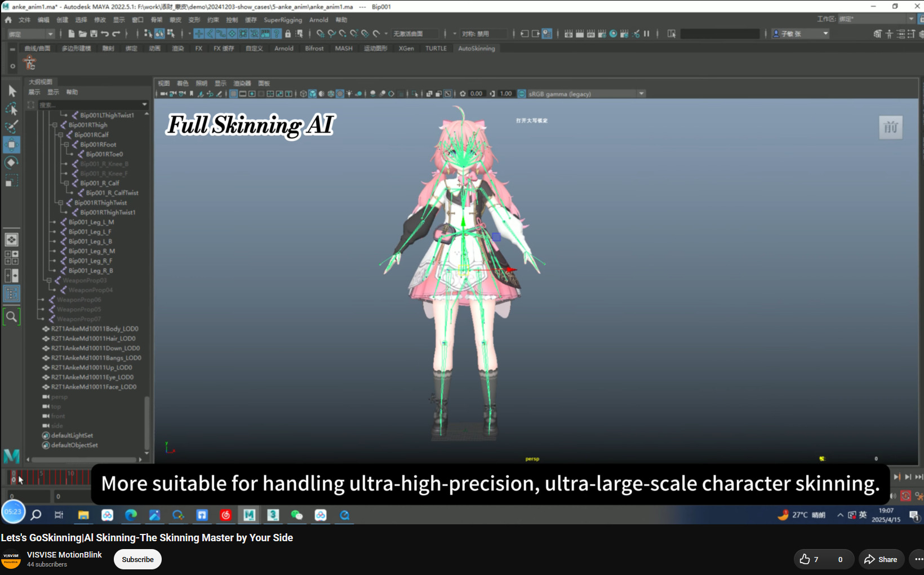Image resolution: width=924 pixels, height=575 pixels.
Task: Toggle select by object type mode
Action: (159, 34)
